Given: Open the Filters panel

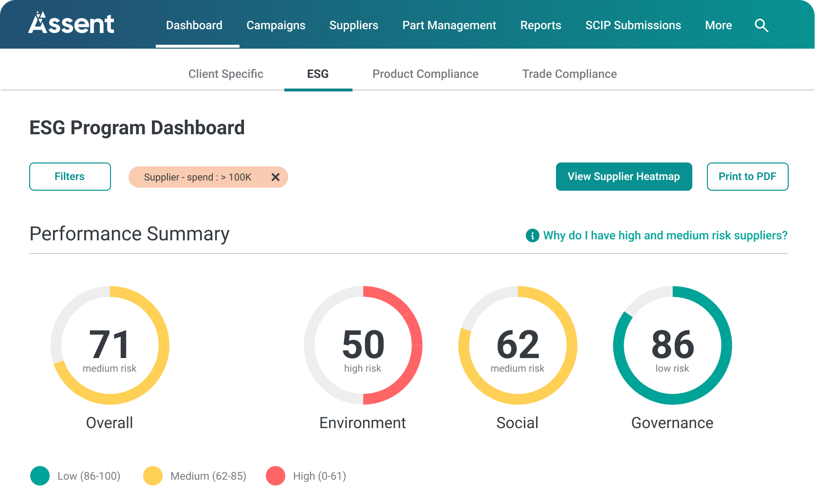Looking at the screenshot, I should [70, 176].
